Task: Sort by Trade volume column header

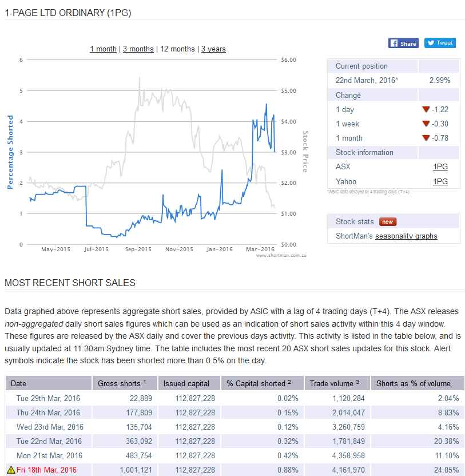Action: coord(337,383)
